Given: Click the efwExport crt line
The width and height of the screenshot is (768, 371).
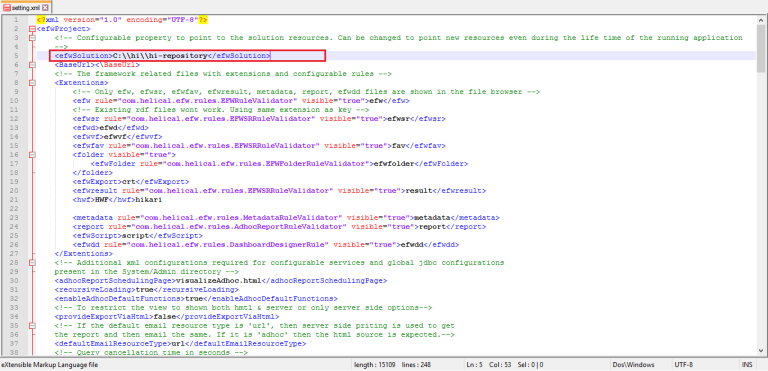Looking at the screenshot, I should click(131, 182).
